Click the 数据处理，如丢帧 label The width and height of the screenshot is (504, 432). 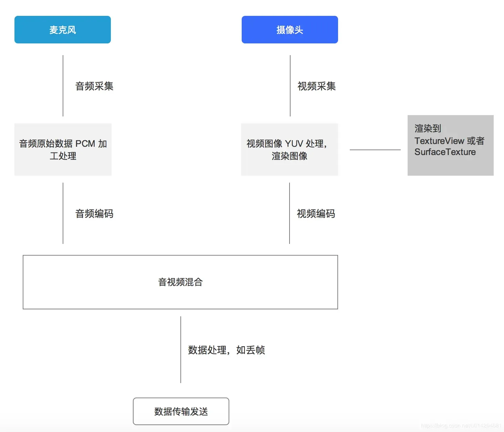[x=226, y=350]
